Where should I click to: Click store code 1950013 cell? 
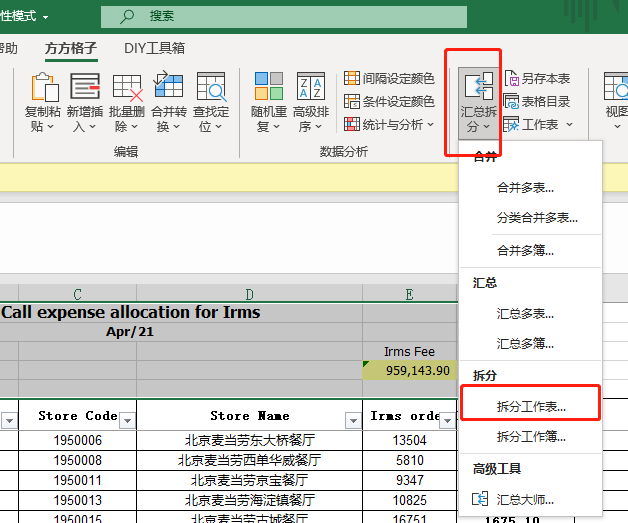pyautogui.click(x=77, y=501)
